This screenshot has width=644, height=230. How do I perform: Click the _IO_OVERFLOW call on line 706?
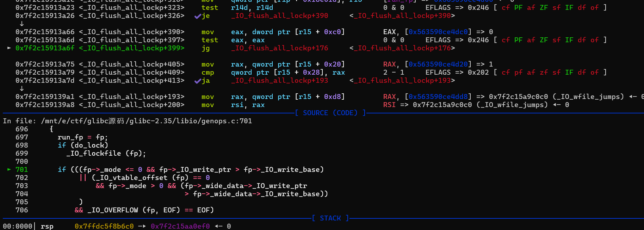(x=113, y=210)
